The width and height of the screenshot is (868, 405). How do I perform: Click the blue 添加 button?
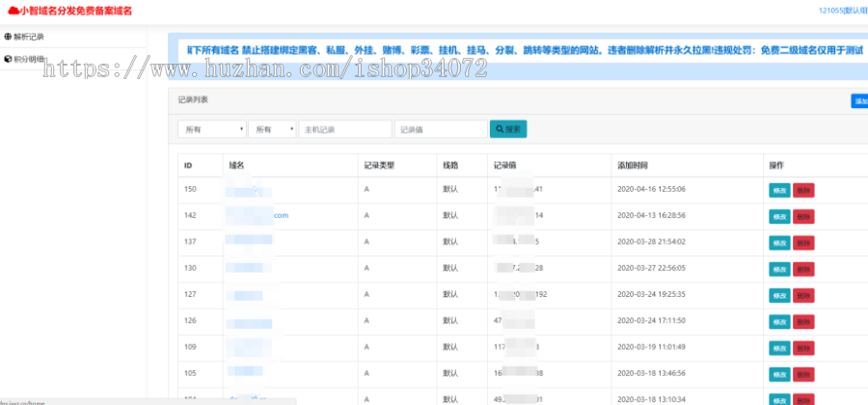pyautogui.click(x=859, y=101)
